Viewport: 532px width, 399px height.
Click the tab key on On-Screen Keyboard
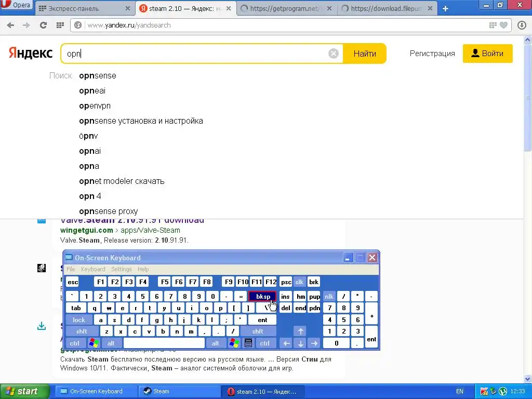(x=76, y=308)
